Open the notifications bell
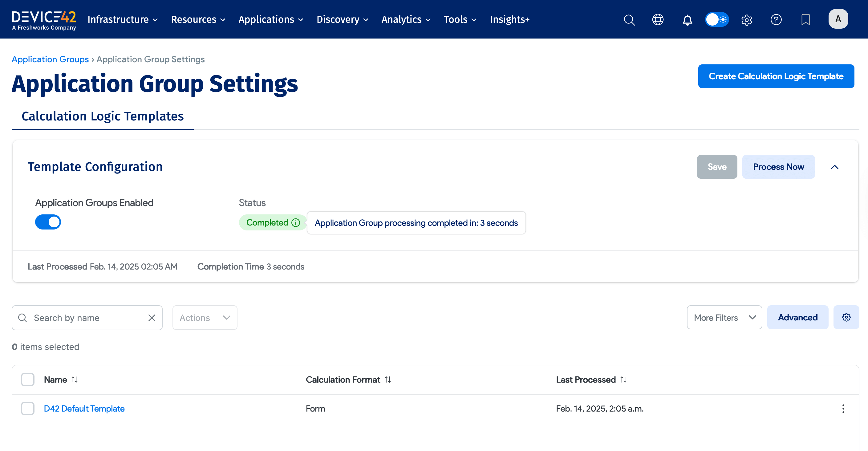The height and width of the screenshot is (451, 868). [687, 19]
